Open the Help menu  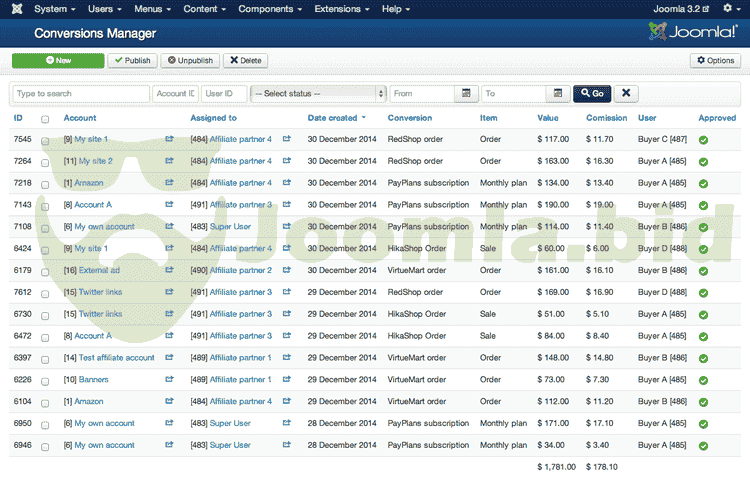point(400,9)
